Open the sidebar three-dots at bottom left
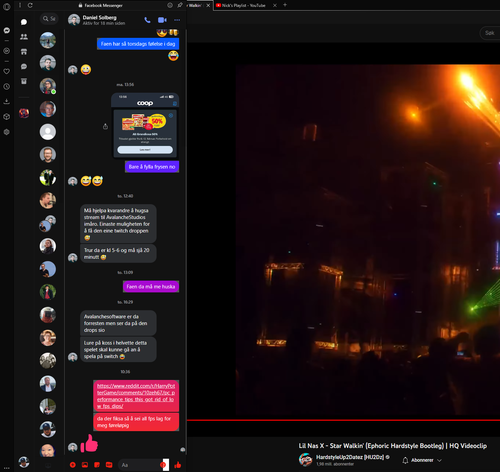Screen dimensions: 500x472 [x=6, y=468]
